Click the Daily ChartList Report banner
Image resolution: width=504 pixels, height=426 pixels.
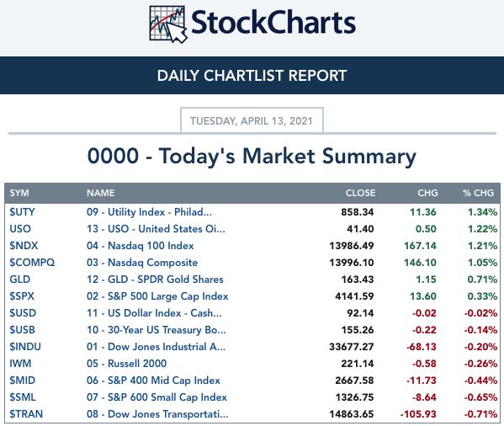pyautogui.click(x=252, y=76)
